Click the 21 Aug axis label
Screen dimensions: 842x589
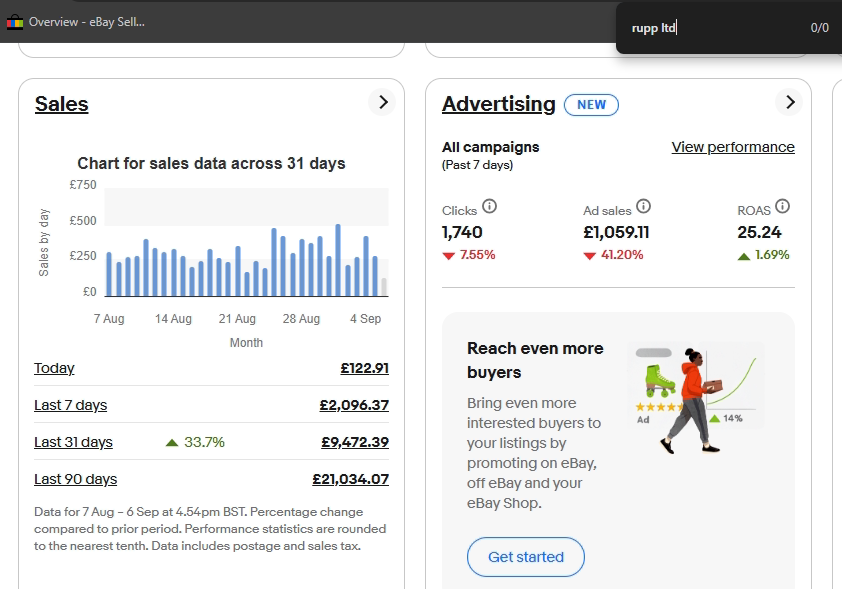(237, 319)
